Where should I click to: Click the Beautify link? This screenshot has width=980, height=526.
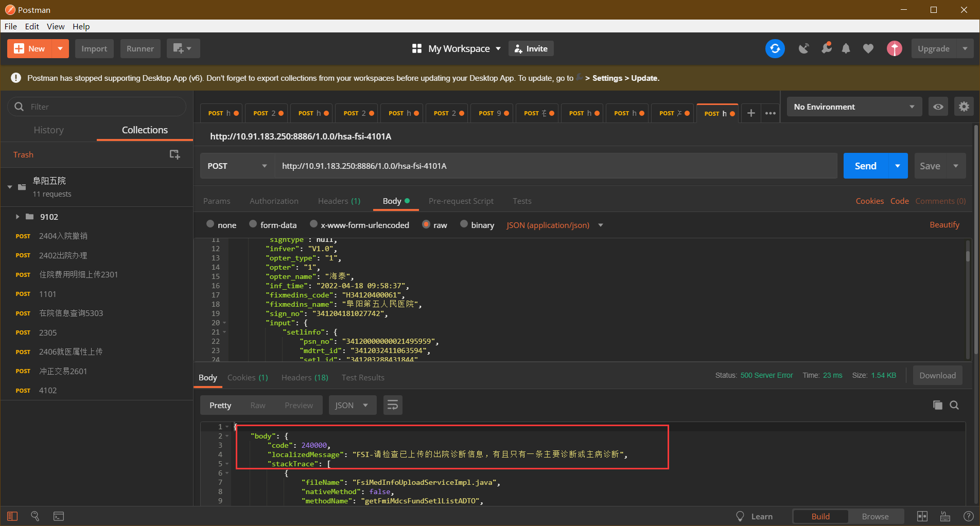944,225
